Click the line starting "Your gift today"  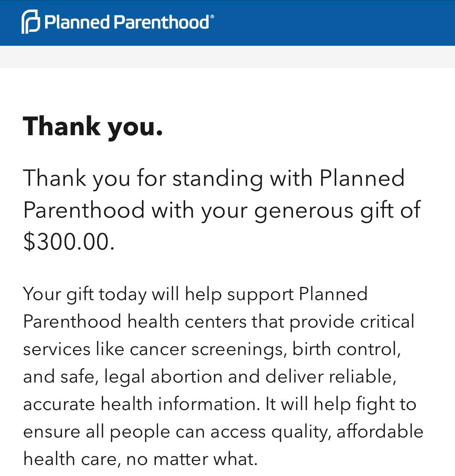pos(195,294)
